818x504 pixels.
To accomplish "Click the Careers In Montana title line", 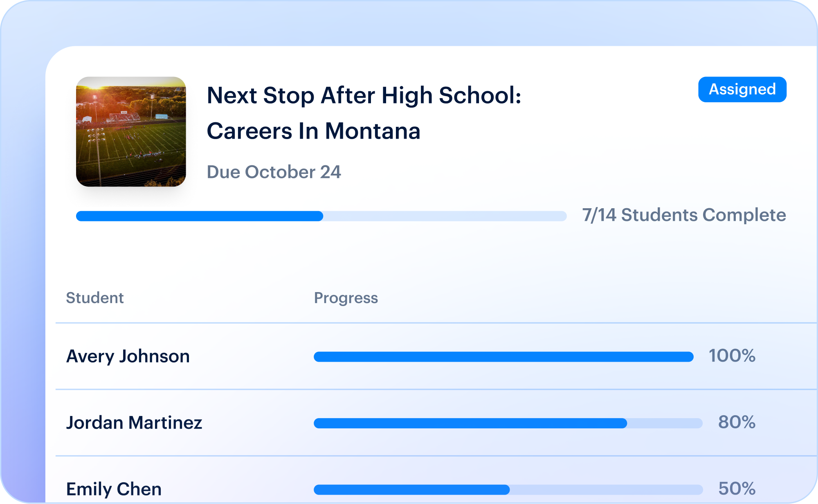I will coord(314,131).
